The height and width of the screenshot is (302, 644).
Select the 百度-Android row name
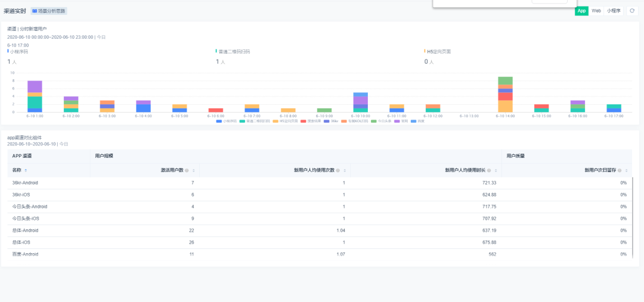pos(25,254)
